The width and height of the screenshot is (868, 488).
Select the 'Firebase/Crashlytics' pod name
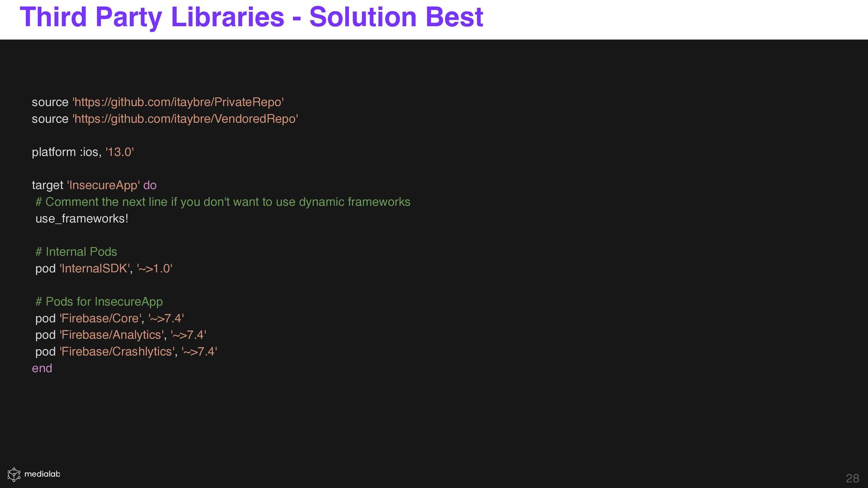coord(117,352)
